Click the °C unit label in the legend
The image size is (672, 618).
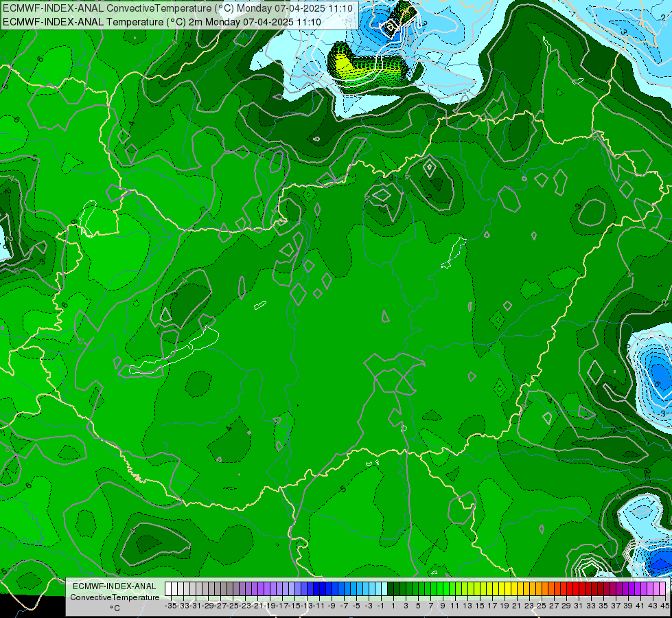coord(115,608)
